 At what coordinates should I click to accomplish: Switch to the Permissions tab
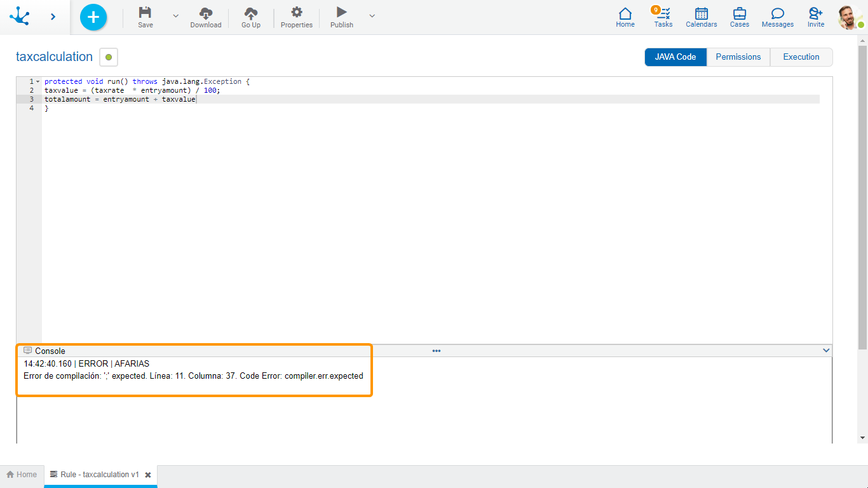(738, 57)
